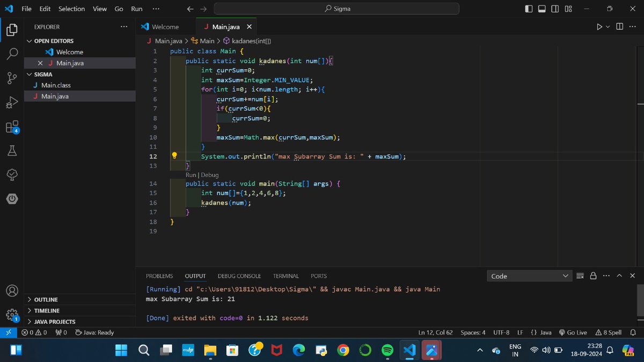Open Explorer Views and More Actions ellipsis

tap(124, 27)
